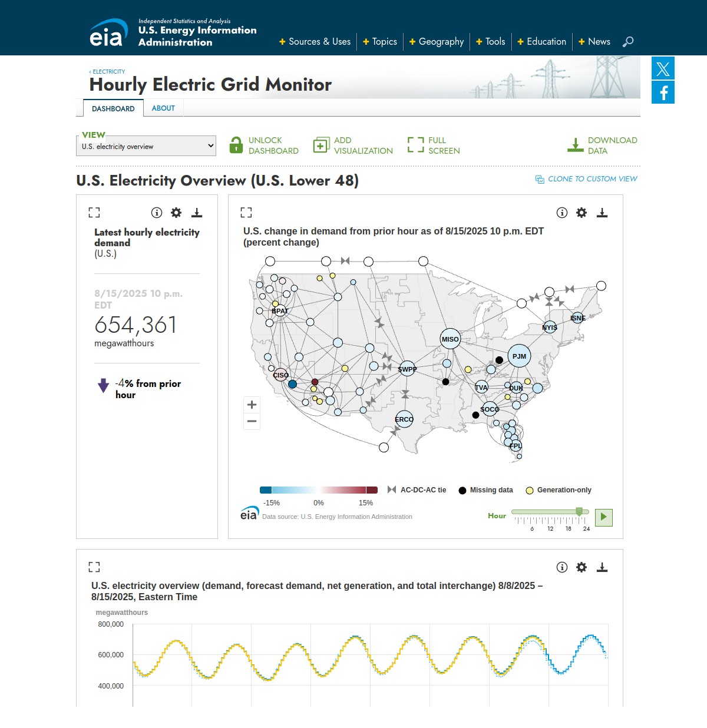Select the SOCO node on the map
This screenshot has width=707, height=728.
[x=490, y=409]
